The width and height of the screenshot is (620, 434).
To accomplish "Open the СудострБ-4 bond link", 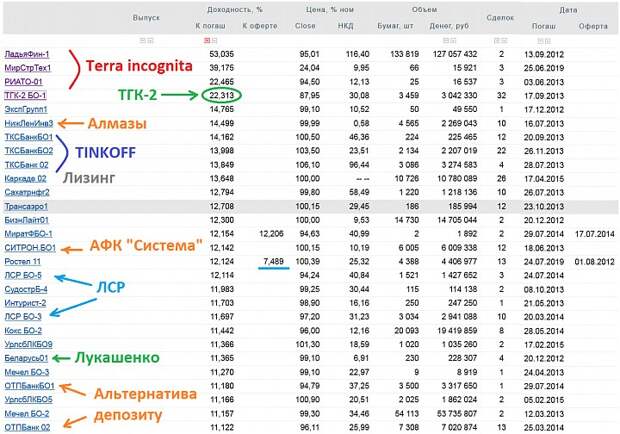I will coord(26,289).
